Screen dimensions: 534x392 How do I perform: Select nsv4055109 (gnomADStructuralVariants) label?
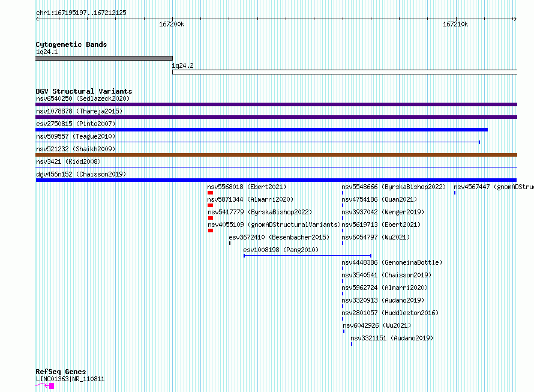pyautogui.click(x=274, y=225)
